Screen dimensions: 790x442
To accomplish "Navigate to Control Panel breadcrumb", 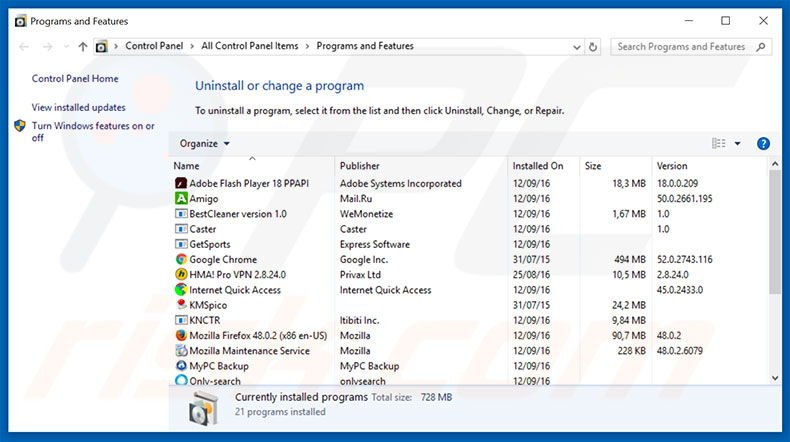I will (154, 46).
